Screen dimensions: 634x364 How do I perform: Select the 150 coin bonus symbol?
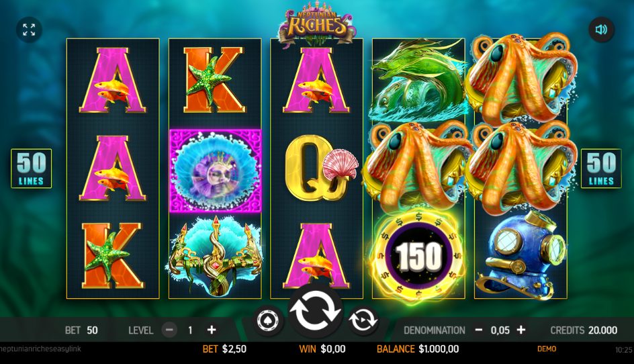point(418,256)
